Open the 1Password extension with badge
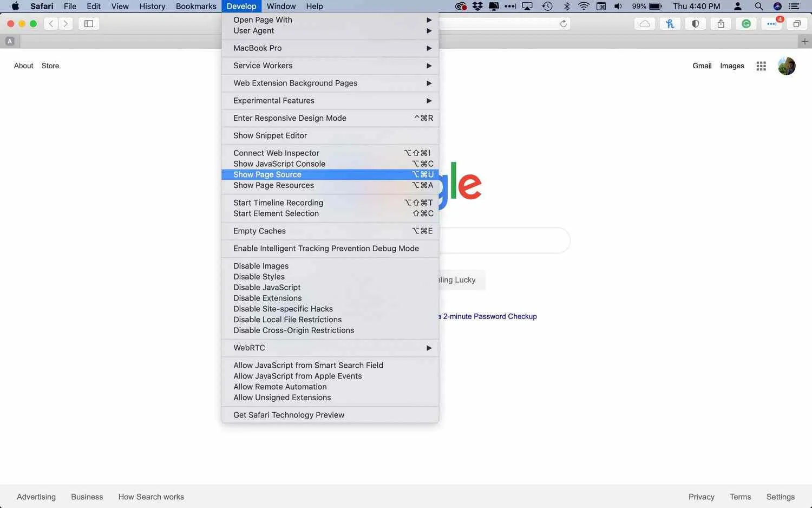The height and width of the screenshot is (508, 812). click(x=772, y=24)
